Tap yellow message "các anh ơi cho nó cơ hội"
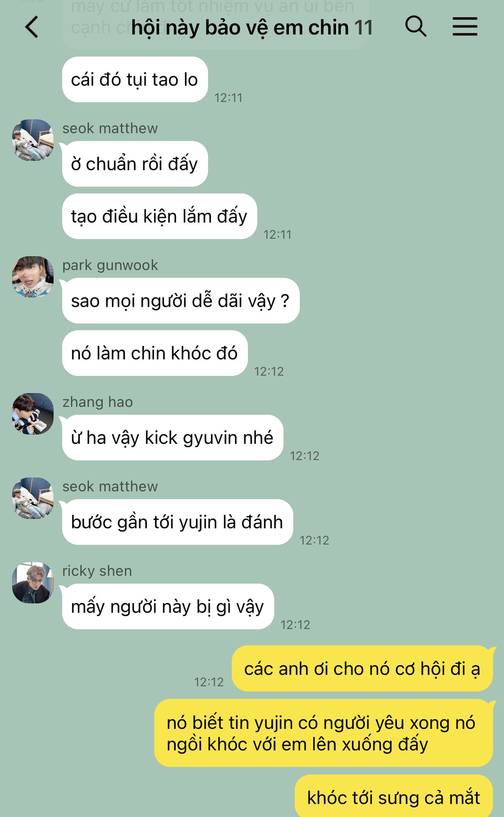Image resolution: width=504 pixels, height=817 pixels. click(x=362, y=668)
